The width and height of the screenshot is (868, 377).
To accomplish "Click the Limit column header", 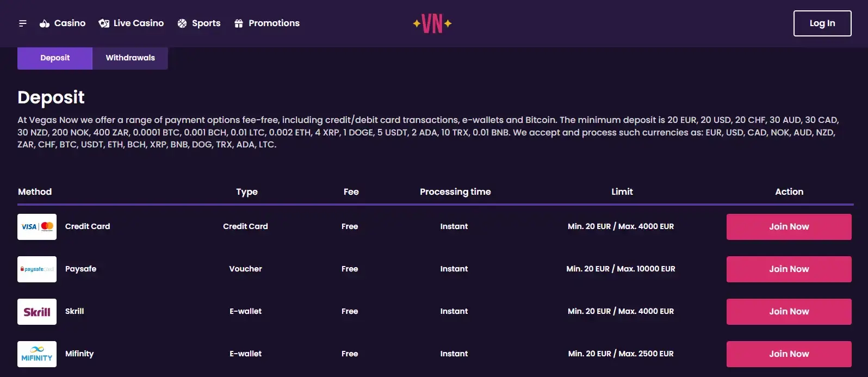I will pos(622,191).
